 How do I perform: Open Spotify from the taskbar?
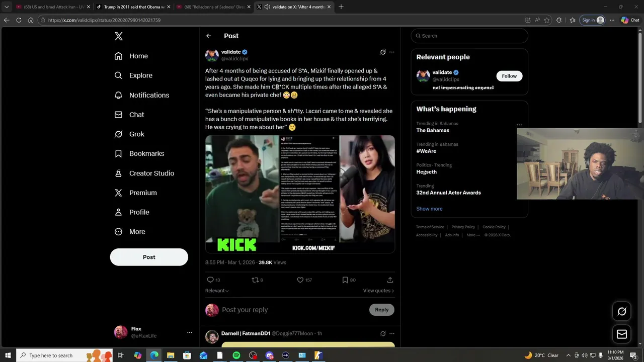(236, 355)
